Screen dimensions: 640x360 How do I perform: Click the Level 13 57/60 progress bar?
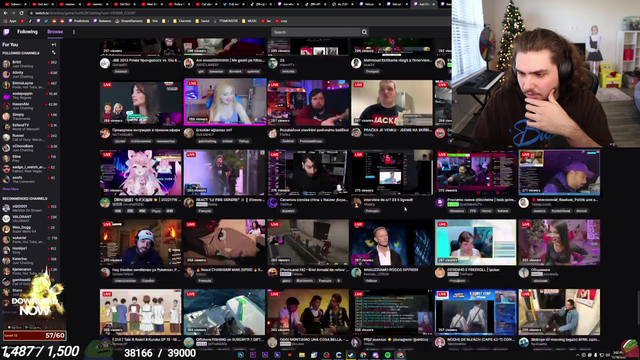click(34, 336)
